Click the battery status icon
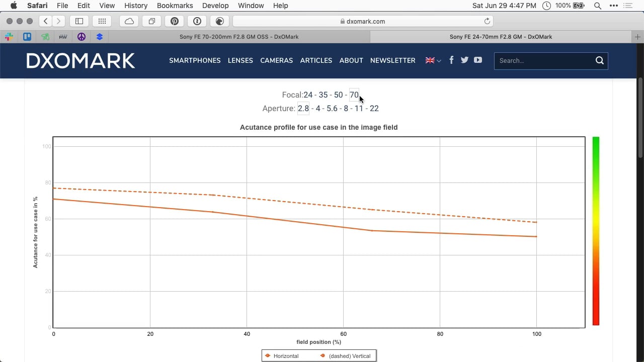The width and height of the screenshot is (644, 362). 579,6
